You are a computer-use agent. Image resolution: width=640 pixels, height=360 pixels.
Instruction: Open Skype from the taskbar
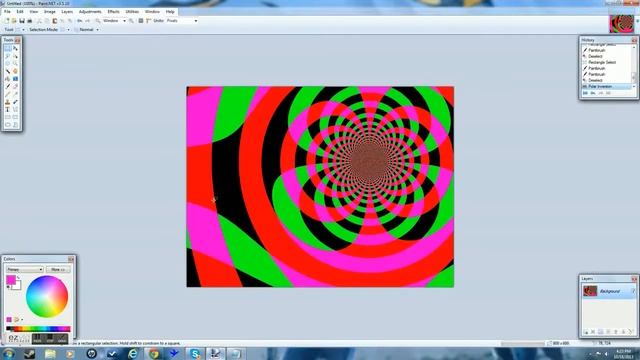tap(195, 353)
